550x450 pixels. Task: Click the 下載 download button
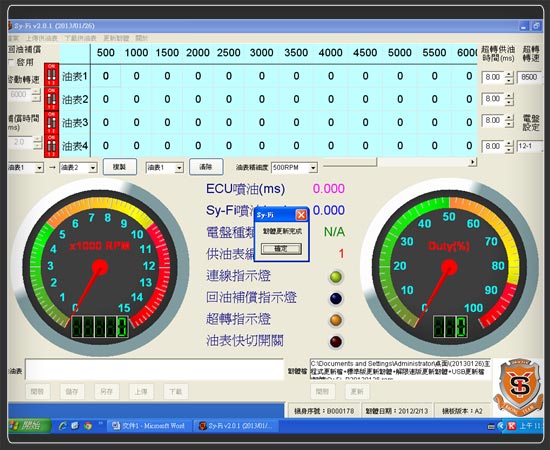pos(175,391)
